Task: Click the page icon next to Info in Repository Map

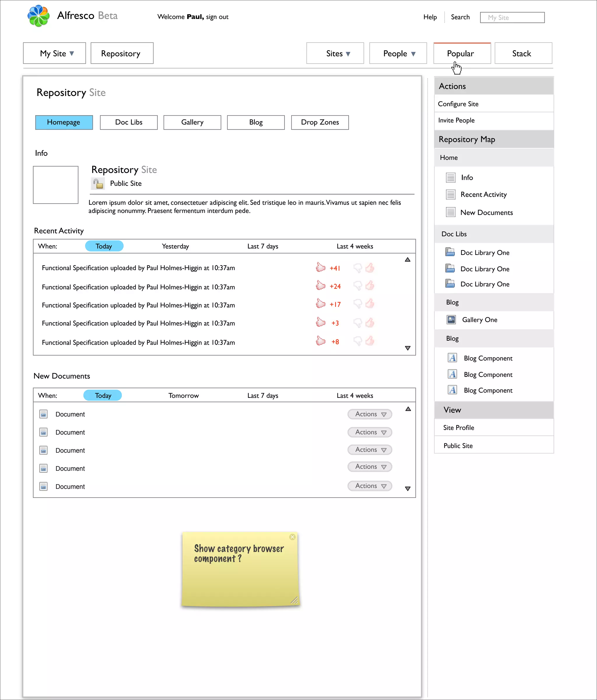Action: pos(450,177)
